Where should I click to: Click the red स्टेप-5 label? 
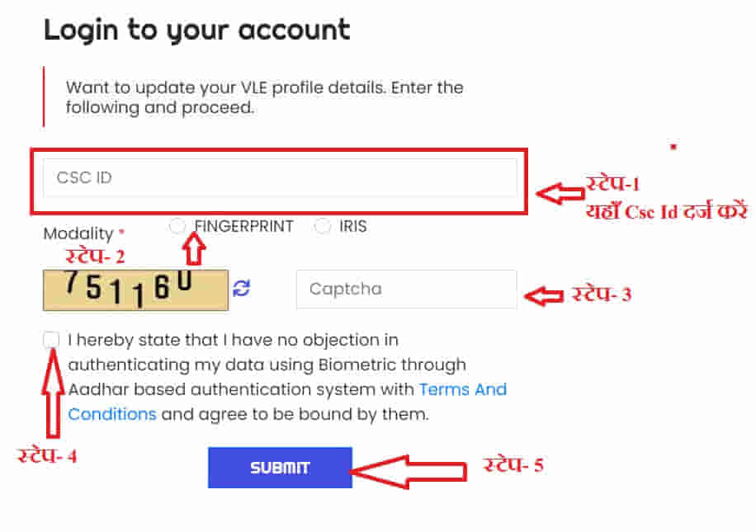pos(513,465)
